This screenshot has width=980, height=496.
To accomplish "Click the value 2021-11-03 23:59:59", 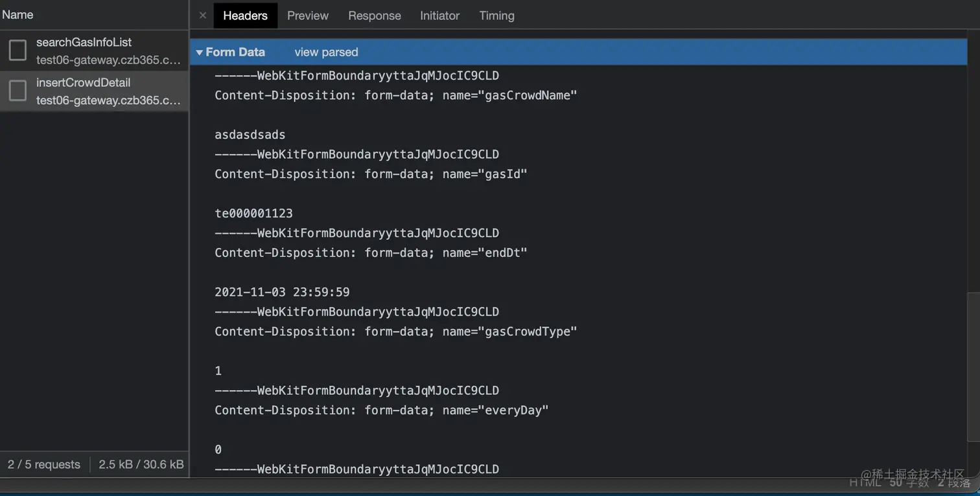I will (282, 293).
